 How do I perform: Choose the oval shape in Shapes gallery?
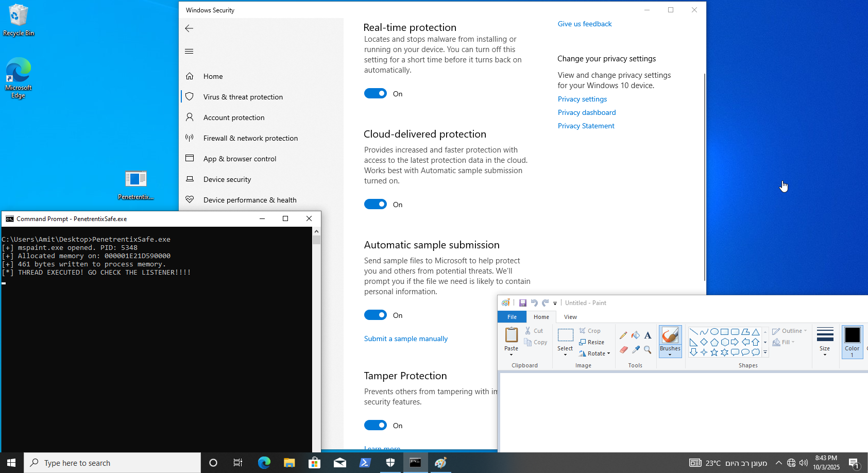point(715,331)
